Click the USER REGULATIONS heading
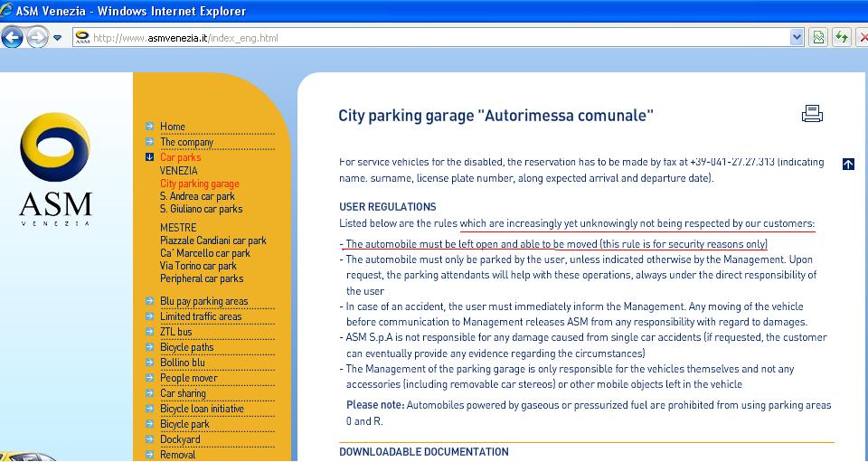Screen dimensions: 868x462 pos(388,207)
